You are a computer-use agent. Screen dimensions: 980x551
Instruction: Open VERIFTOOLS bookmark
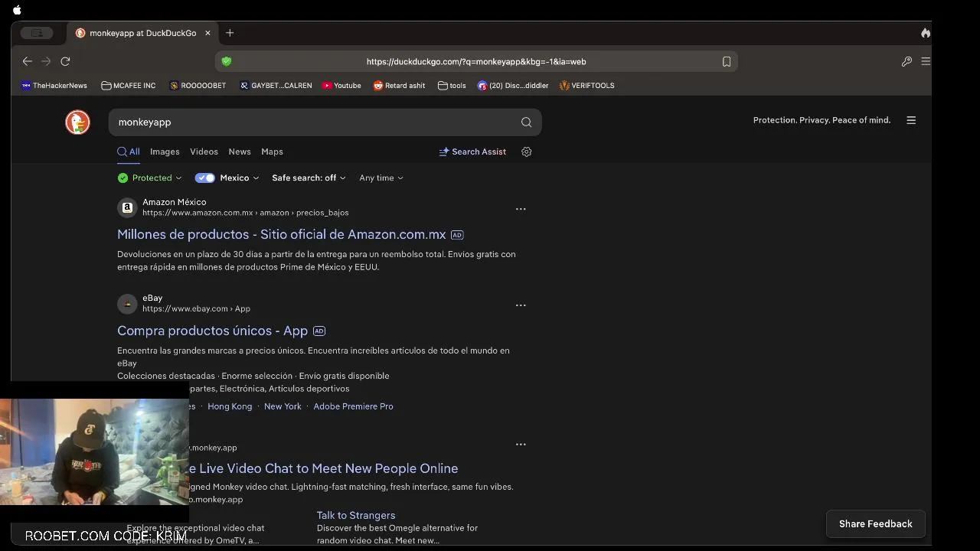(587, 86)
